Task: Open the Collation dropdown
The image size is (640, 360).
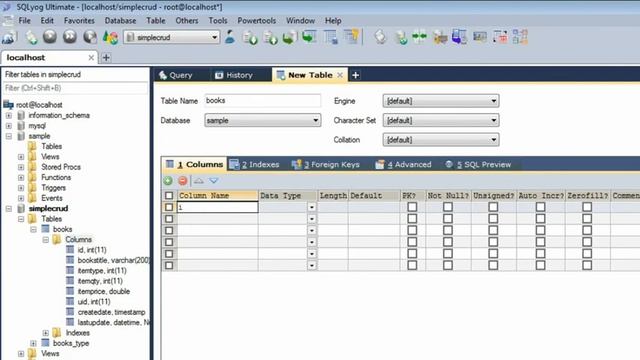Action: pyautogui.click(x=441, y=140)
